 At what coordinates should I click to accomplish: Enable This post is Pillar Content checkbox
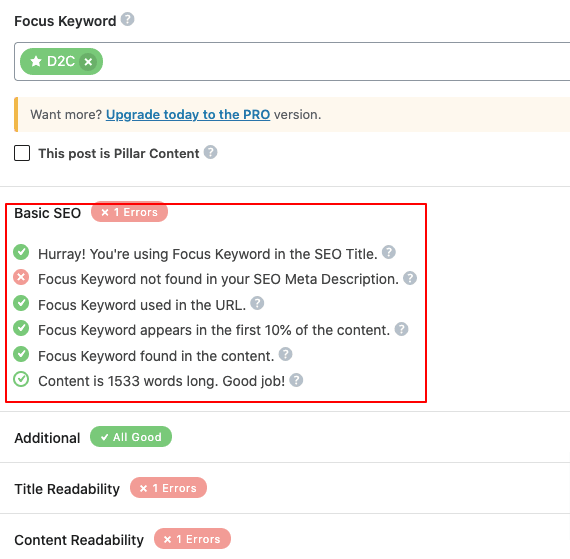(x=22, y=153)
